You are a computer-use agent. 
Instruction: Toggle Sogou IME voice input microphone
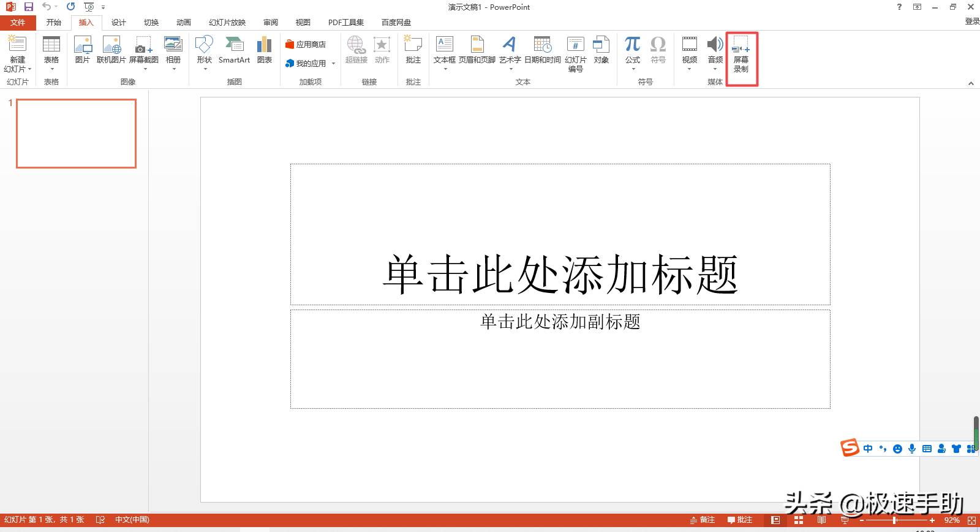point(912,449)
